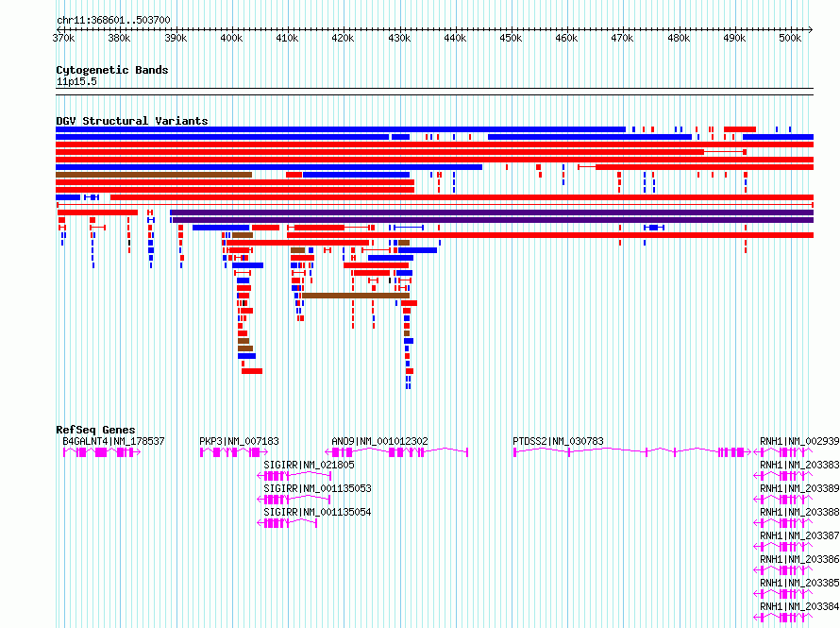Viewport: 840px width, 628px height.
Task: Select the SIGIRR NM_001135053 gene glyph
Action: pyautogui.click(x=294, y=500)
